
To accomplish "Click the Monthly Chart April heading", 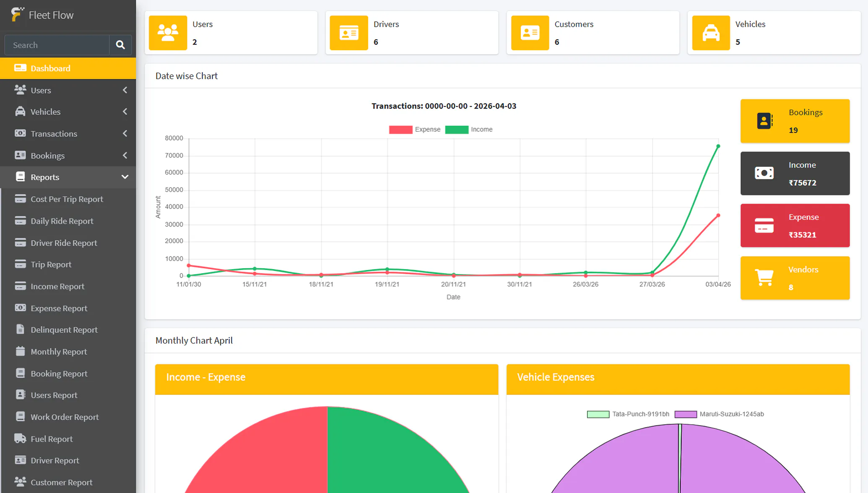I will 194,340.
